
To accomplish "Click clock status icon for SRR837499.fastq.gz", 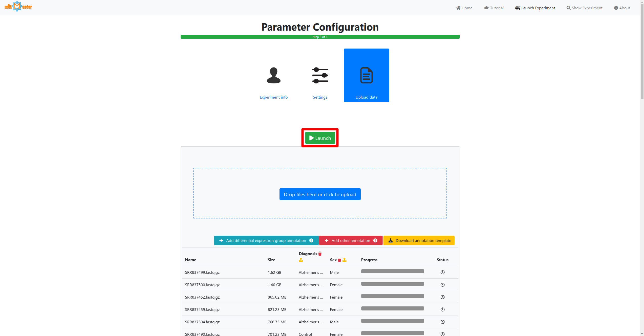I will [x=442, y=272].
